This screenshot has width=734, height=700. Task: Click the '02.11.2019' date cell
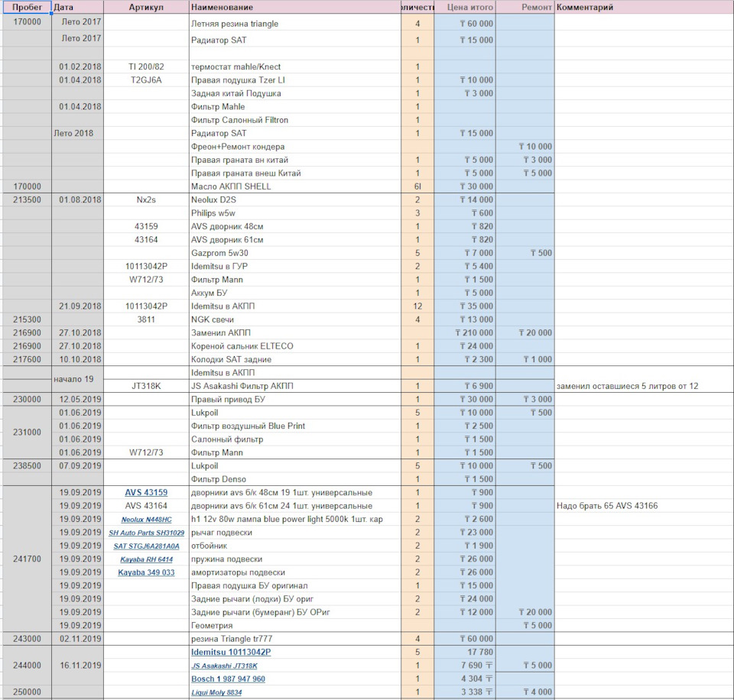tap(78, 639)
